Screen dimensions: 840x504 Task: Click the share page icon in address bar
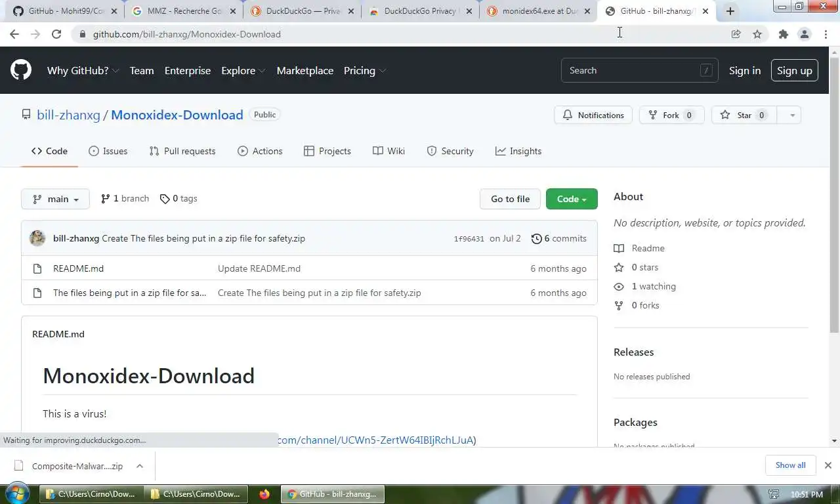(x=736, y=34)
